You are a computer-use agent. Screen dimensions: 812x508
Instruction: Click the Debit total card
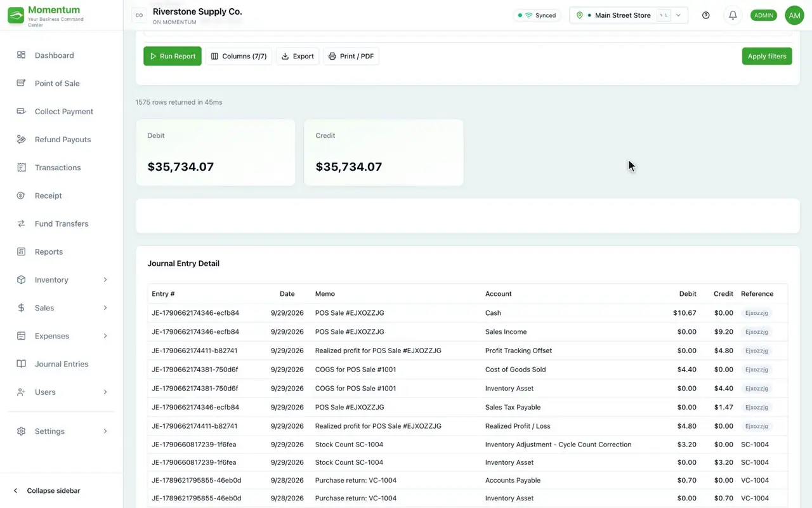coord(216,152)
